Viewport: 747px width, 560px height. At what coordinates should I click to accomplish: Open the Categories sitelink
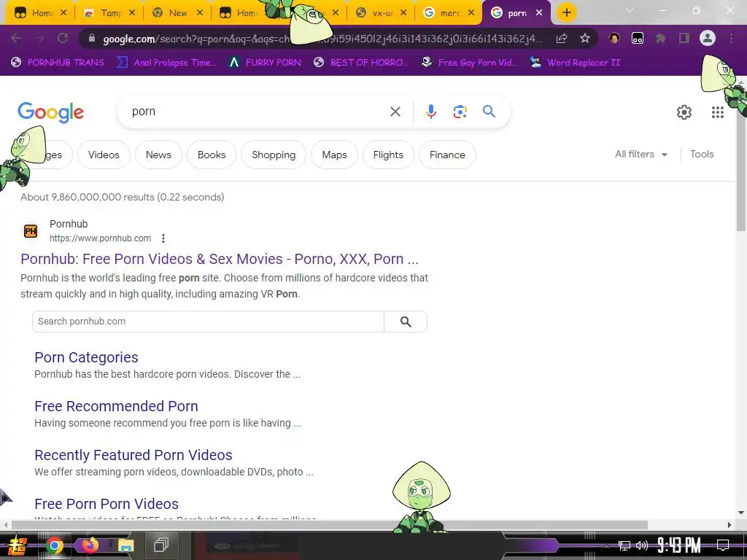tap(86, 357)
